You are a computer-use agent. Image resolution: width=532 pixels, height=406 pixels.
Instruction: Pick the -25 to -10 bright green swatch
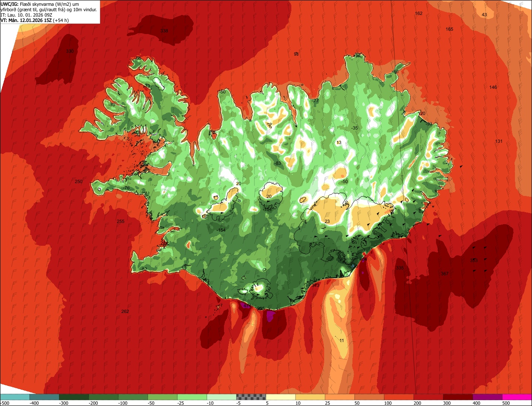pyautogui.click(x=192, y=397)
